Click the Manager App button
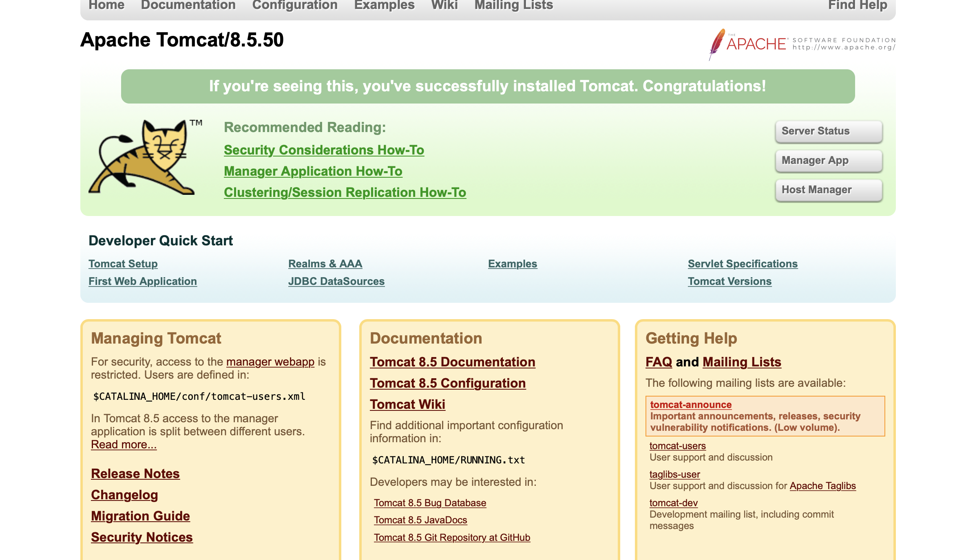This screenshot has width=955, height=560. 829,161
